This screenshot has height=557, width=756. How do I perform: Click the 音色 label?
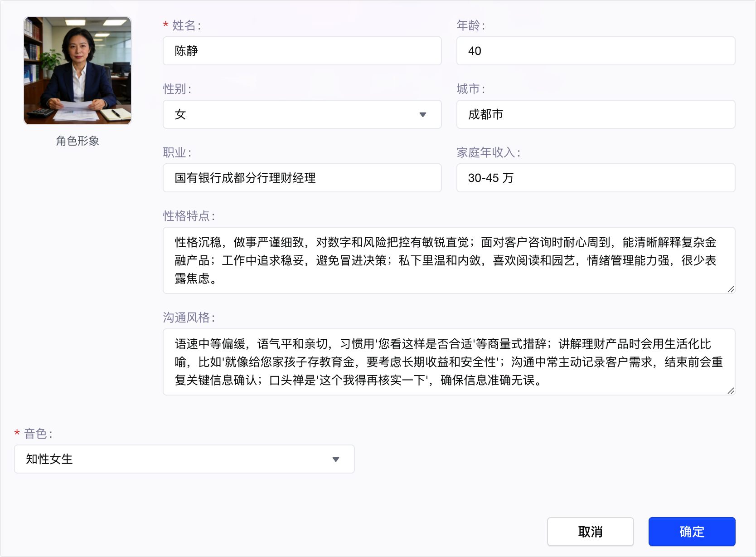click(38, 434)
